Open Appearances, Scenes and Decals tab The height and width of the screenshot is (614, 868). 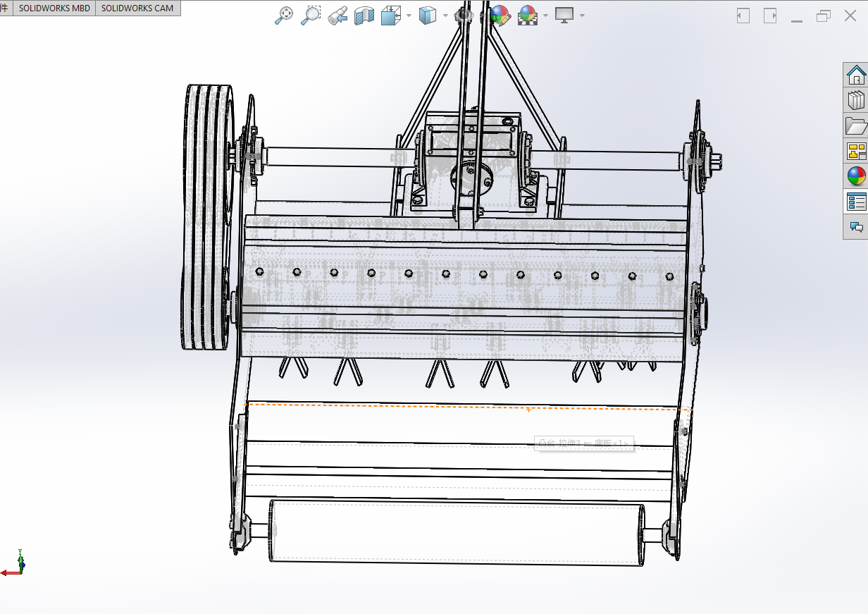coord(856,176)
